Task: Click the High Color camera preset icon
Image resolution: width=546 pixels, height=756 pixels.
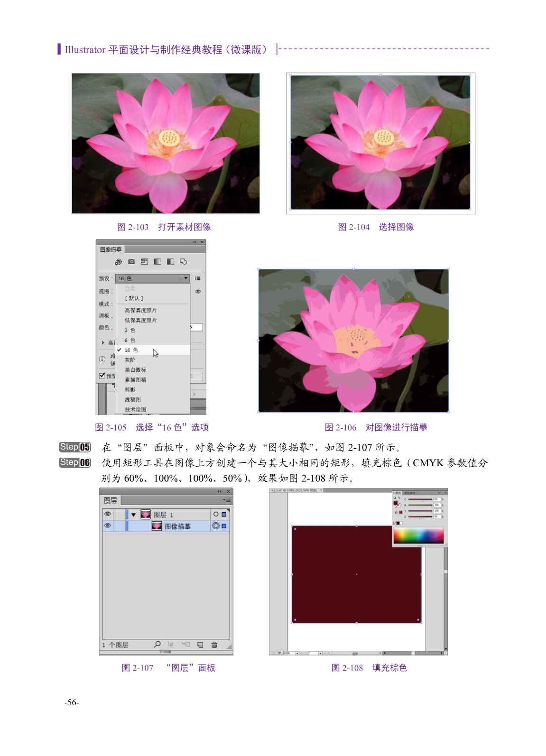Action: tap(131, 262)
